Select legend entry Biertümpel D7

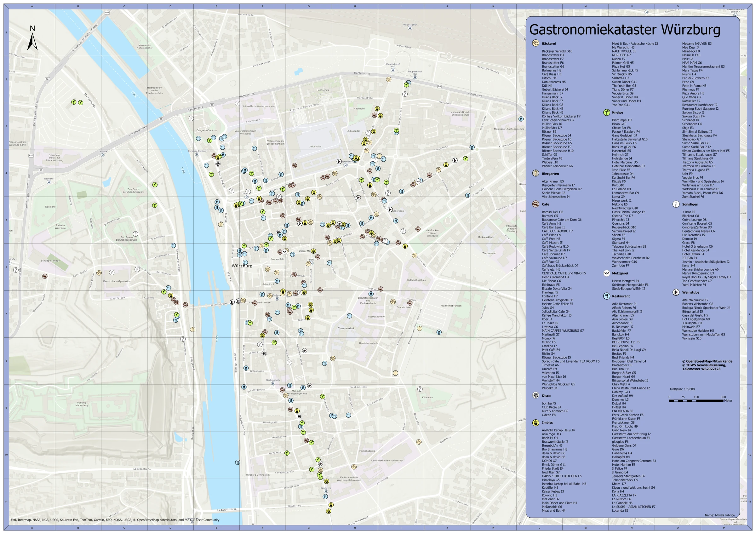point(622,120)
